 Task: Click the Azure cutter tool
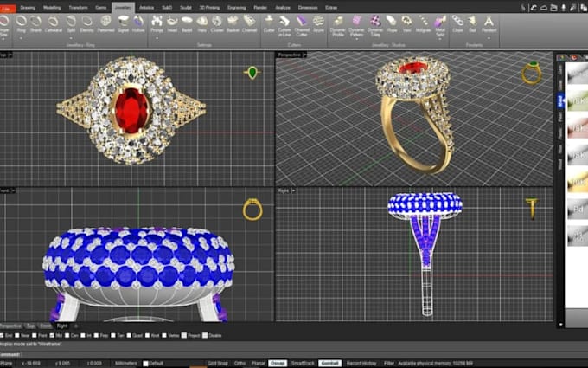[318, 23]
